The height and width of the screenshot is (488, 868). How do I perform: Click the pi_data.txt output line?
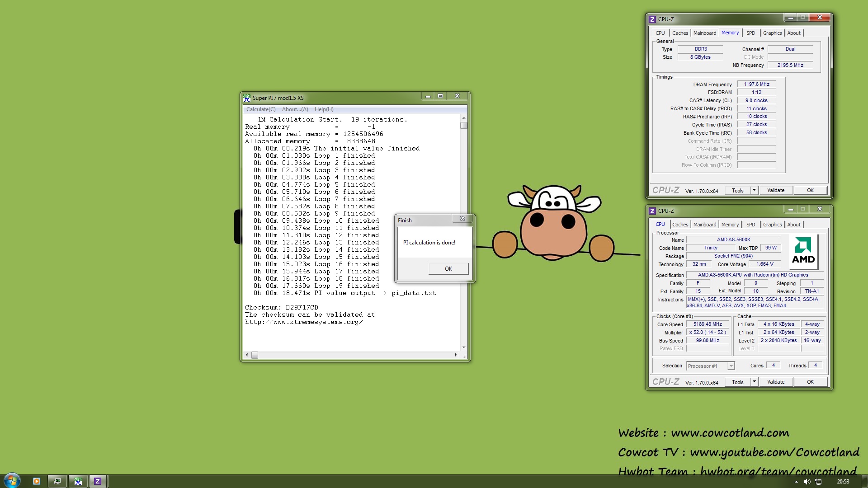tap(345, 293)
